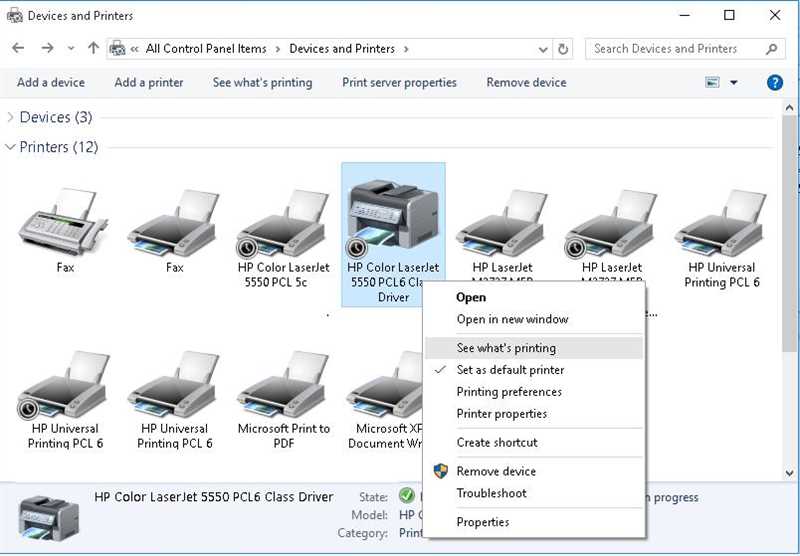The image size is (800, 556).
Task: Click the Back navigation arrow
Action: (x=18, y=48)
